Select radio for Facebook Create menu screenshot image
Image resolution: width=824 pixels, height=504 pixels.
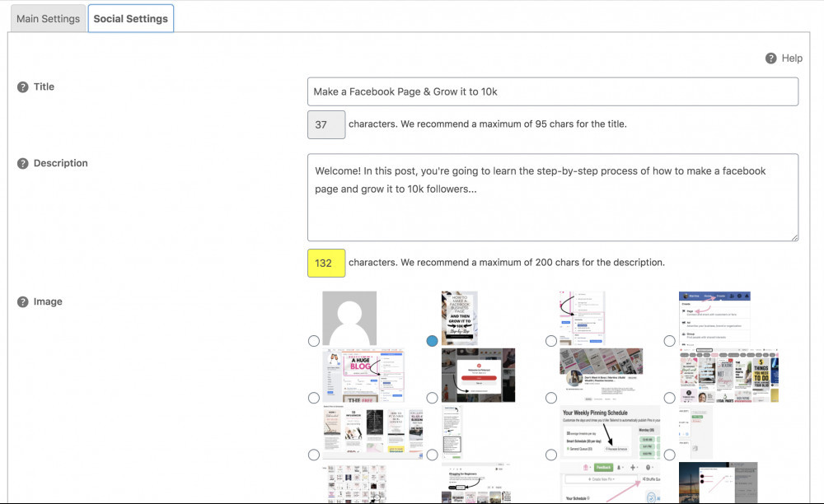click(x=669, y=341)
